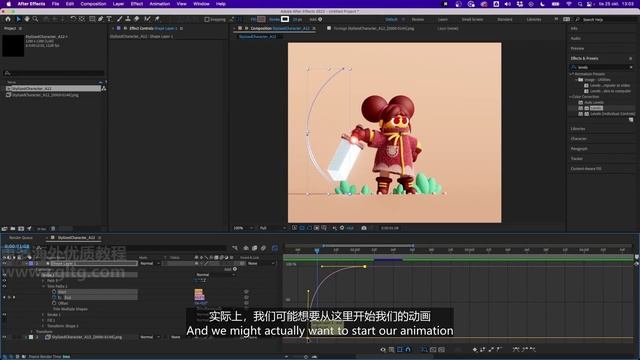The height and width of the screenshot is (360, 640).
Task: Open the Default workspace
Action: tap(391, 19)
